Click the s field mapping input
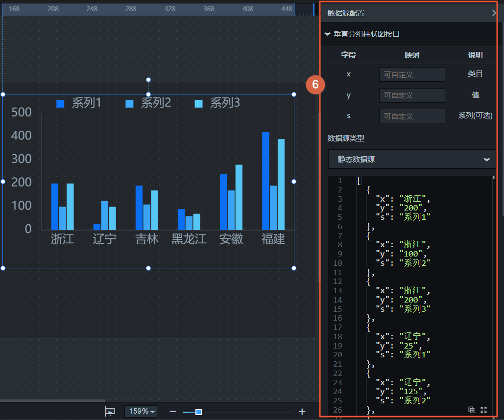The image size is (504, 420). [x=412, y=116]
